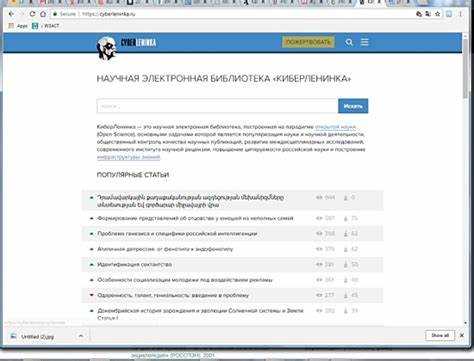The image size is (474, 361).
Task: Click scrollbar down arrow
Action: (466, 323)
